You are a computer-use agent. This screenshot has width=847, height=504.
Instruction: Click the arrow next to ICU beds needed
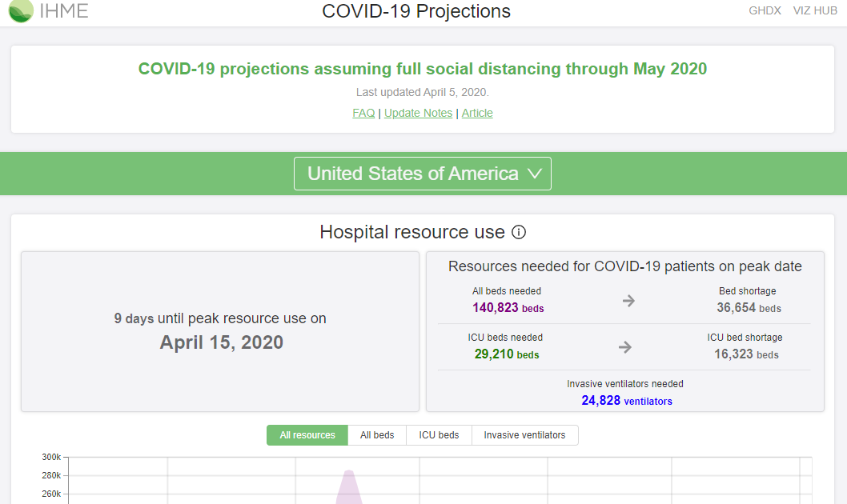pyautogui.click(x=625, y=347)
